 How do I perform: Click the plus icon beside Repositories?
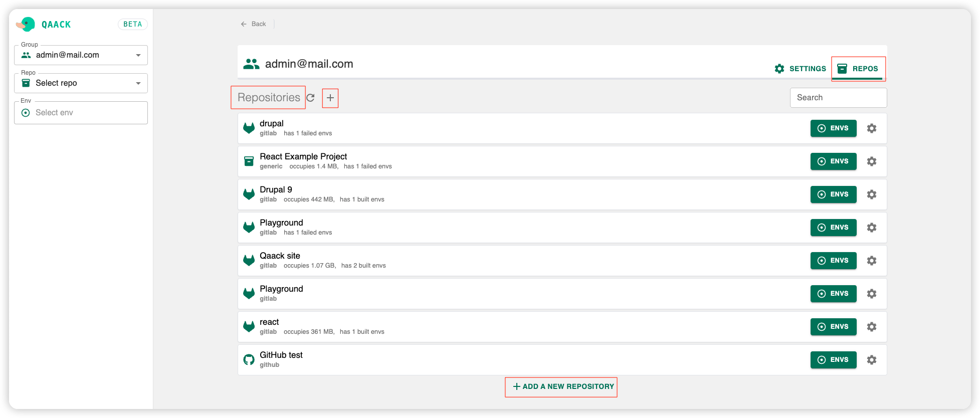pos(330,98)
